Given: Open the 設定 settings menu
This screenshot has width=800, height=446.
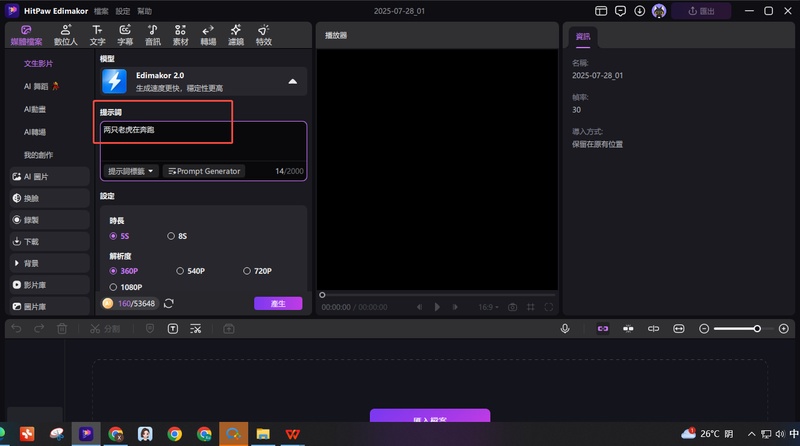Looking at the screenshot, I should point(122,11).
